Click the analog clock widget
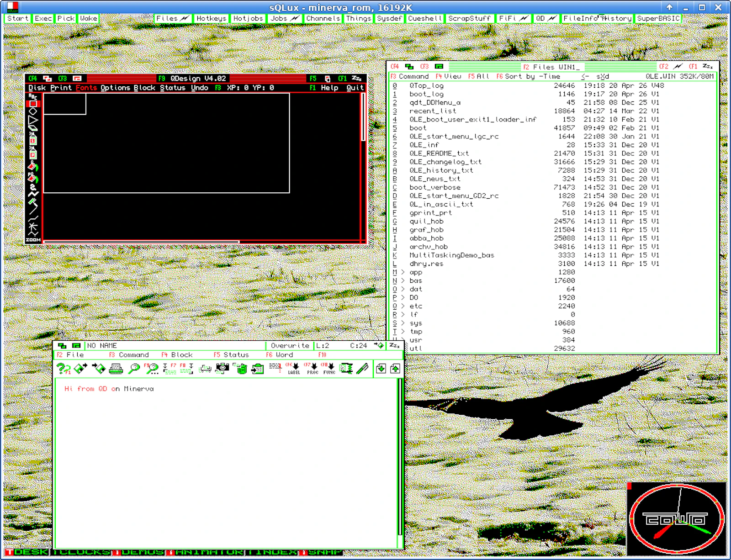This screenshot has width=731, height=560. click(x=677, y=519)
